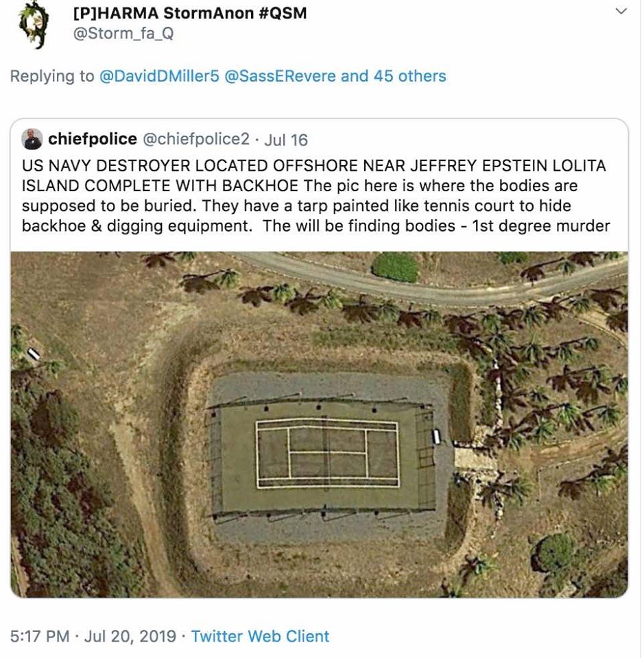
Task: Click the chiefpolice display name
Action: [x=93, y=139]
